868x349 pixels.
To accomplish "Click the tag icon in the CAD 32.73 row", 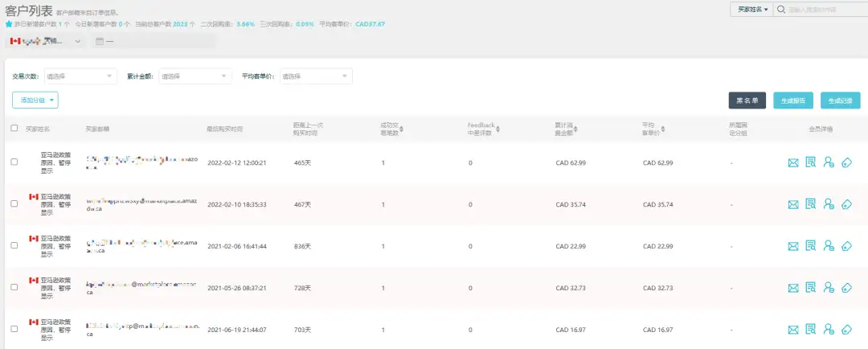I will click(x=846, y=288).
